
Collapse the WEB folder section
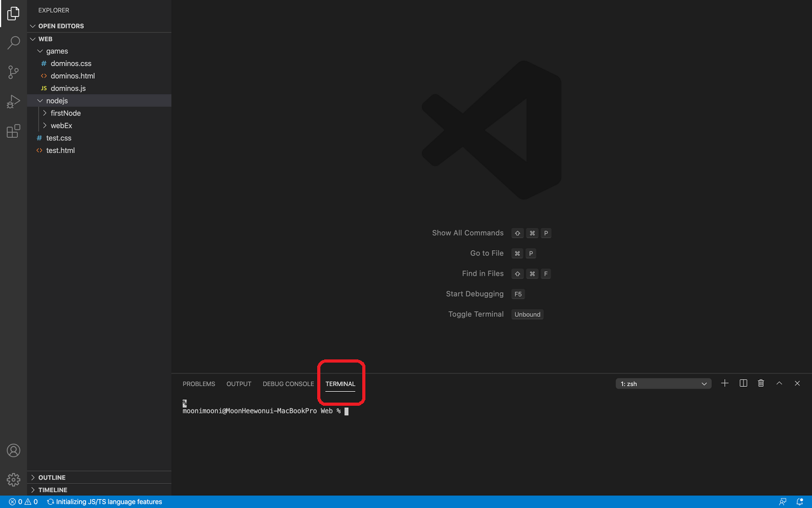[100, 39]
